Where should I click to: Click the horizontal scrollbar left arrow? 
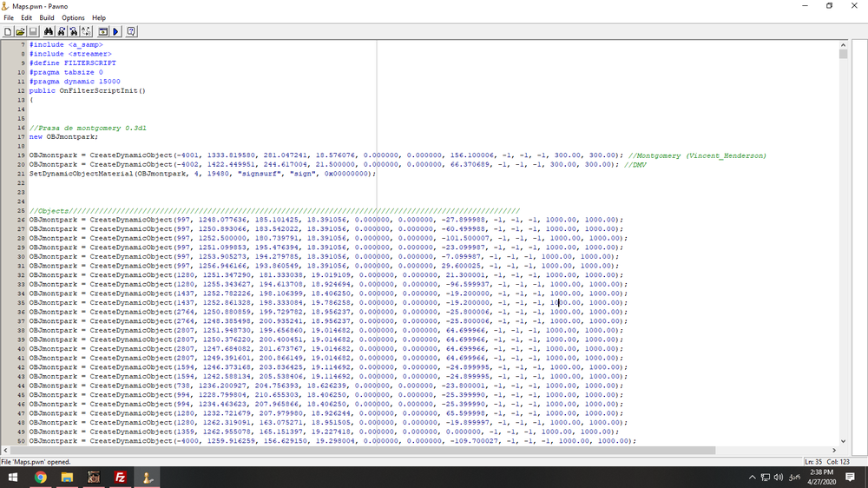click(x=5, y=451)
